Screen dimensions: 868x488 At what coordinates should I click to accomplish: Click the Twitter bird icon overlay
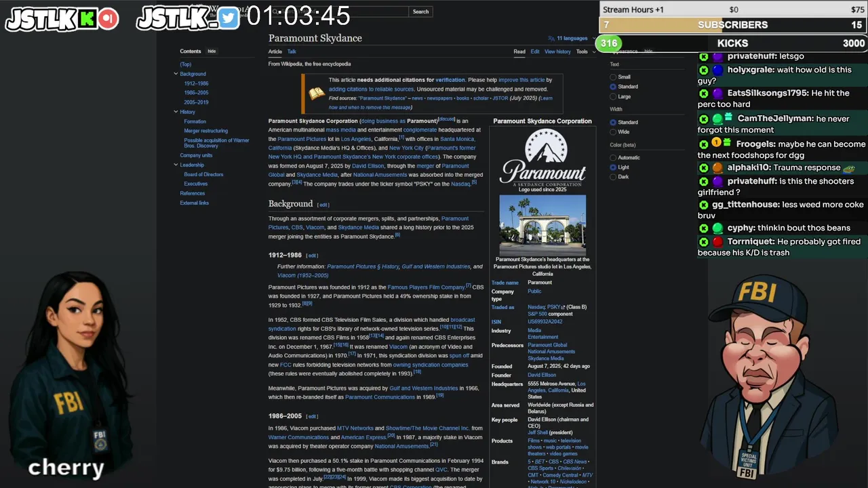229,18
